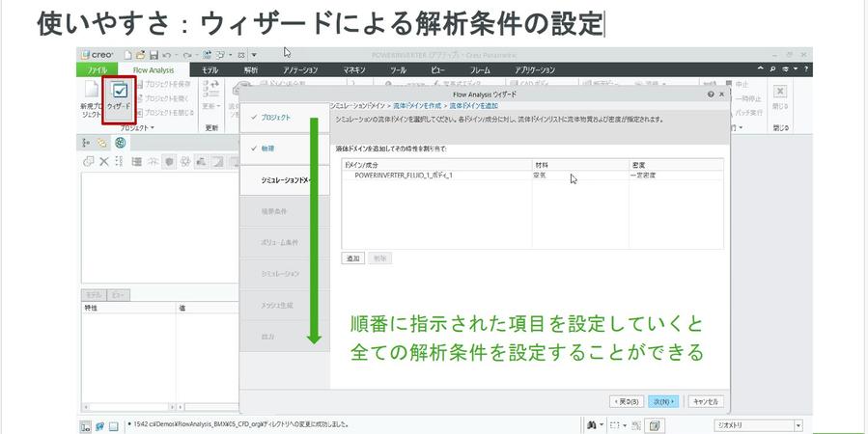This screenshot has height=434, width=868.
Task: Select the POWERINVERTER_FLUID_1 domain row
Action: point(404,176)
